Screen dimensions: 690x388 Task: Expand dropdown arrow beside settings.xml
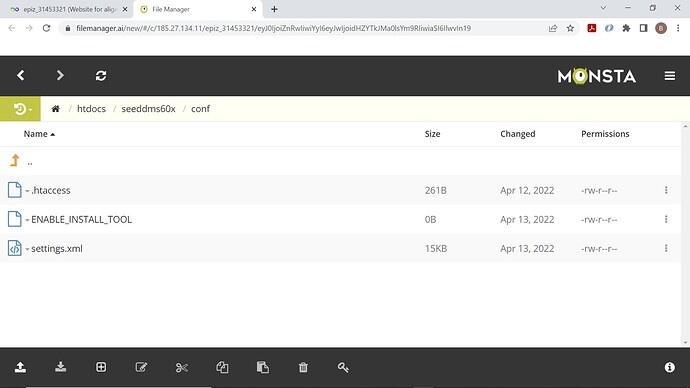click(27, 249)
